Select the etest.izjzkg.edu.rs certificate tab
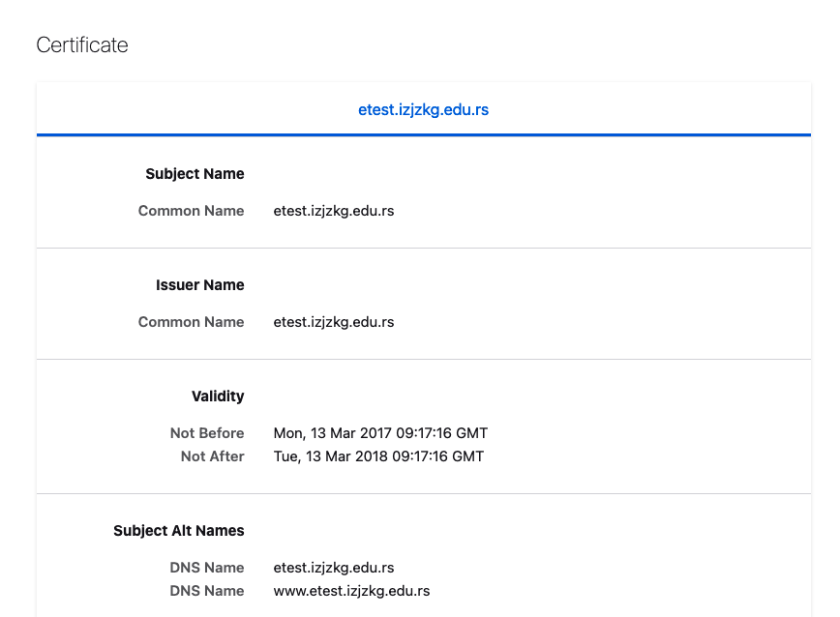The image size is (840, 617). click(423, 109)
